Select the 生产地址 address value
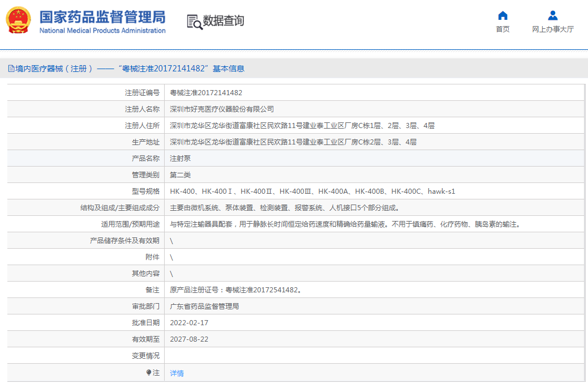The image size is (588, 383). pos(293,142)
